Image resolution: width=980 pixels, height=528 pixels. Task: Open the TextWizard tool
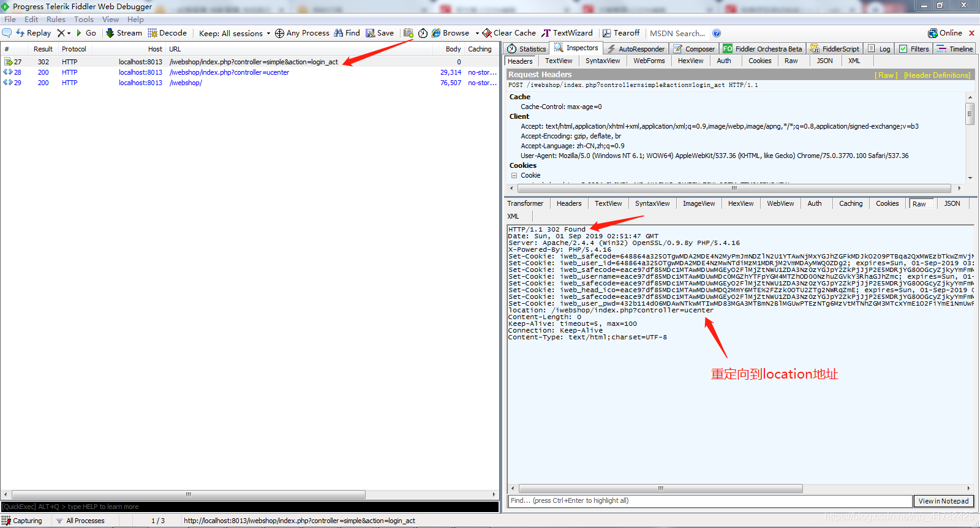pyautogui.click(x=567, y=33)
